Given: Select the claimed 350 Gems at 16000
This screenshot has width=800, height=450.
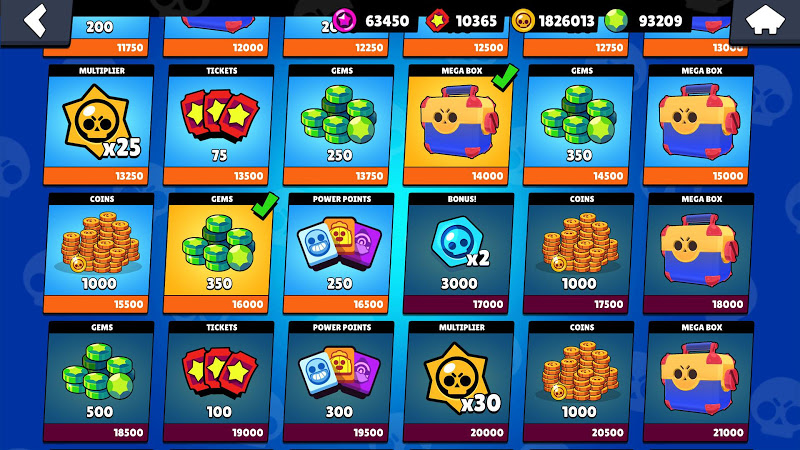Looking at the screenshot, I should point(219,253).
